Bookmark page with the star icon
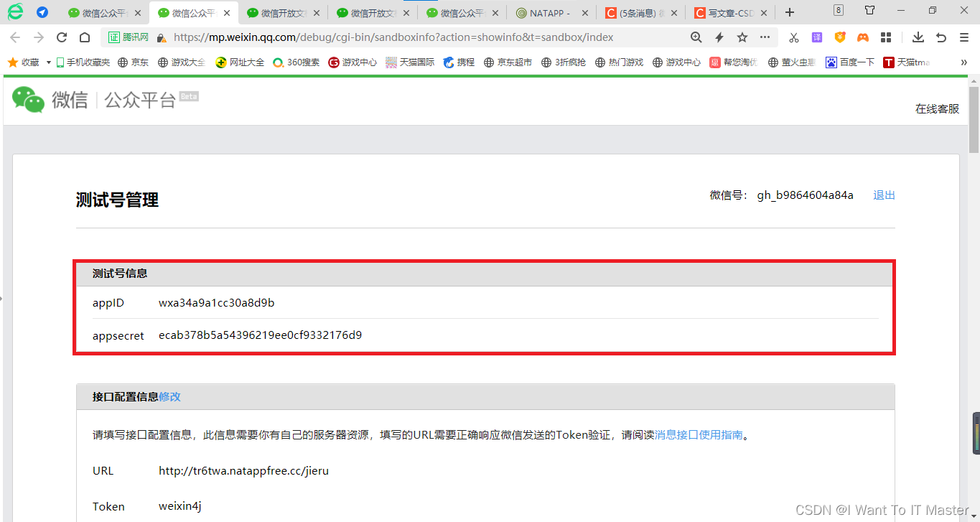Viewport: 980px width, 522px height. 742,37
